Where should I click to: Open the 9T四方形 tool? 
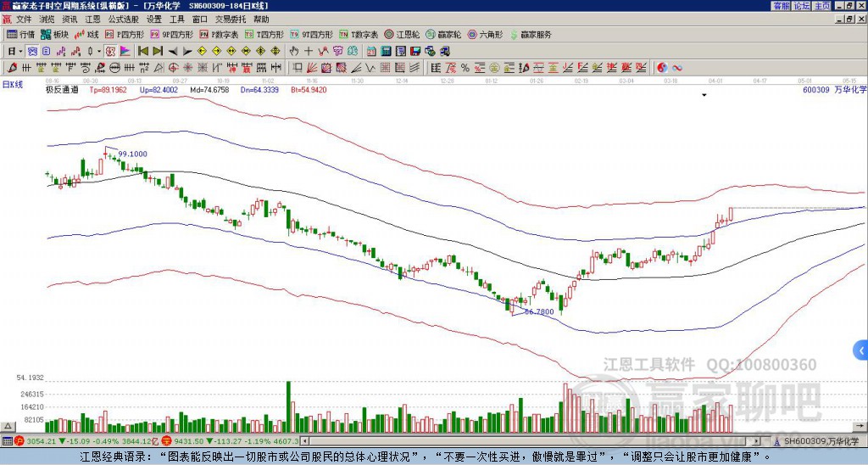tap(311, 34)
